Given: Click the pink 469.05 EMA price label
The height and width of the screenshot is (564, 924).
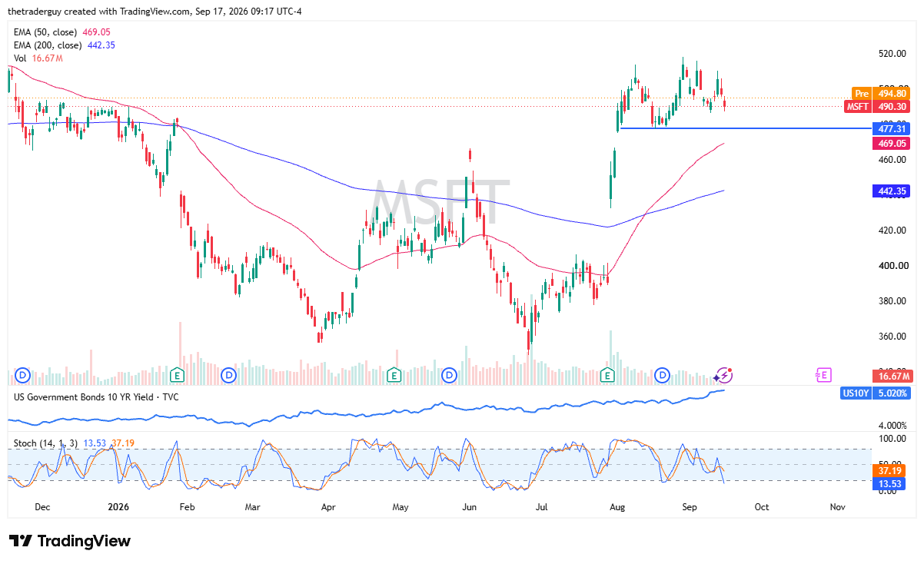Looking at the screenshot, I should tap(892, 144).
